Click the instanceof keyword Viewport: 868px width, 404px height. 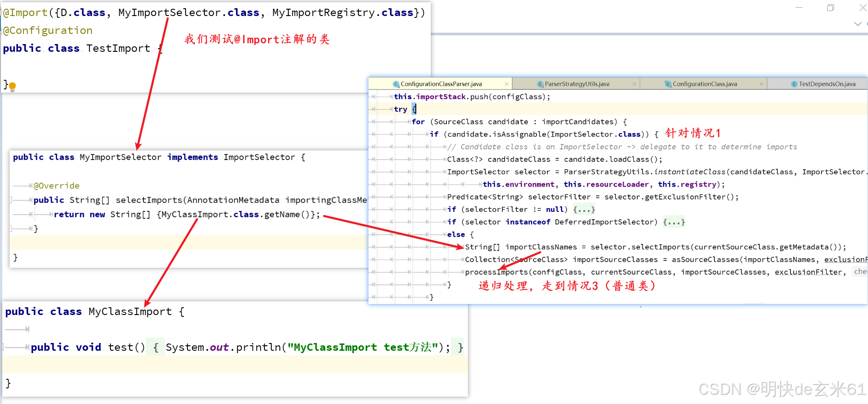pos(528,222)
